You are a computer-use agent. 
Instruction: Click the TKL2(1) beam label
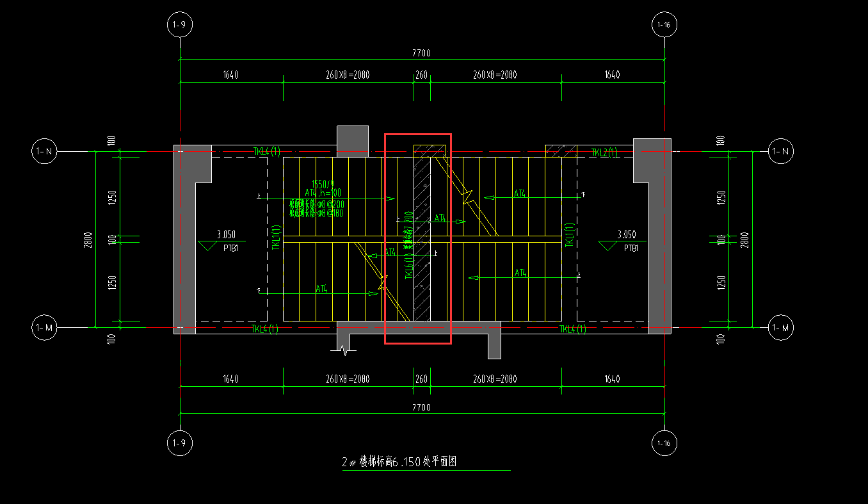click(x=604, y=152)
